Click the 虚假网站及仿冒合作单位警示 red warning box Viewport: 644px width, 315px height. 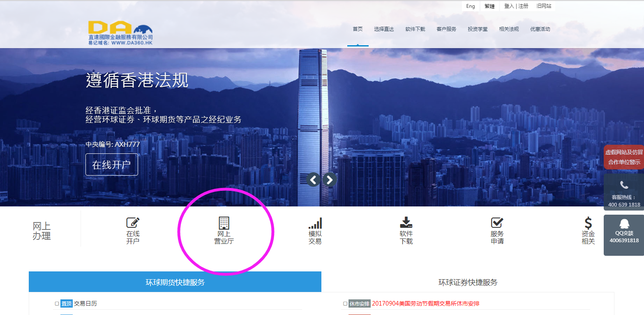(x=624, y=157)
